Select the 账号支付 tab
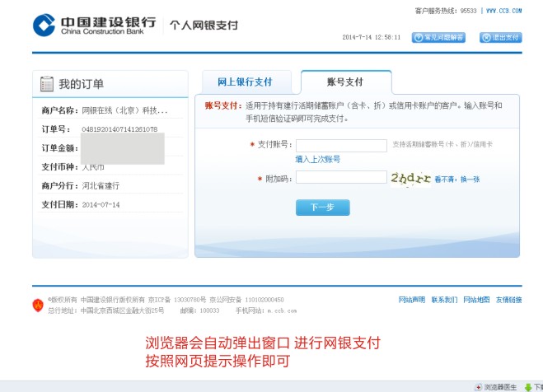This screenshot has height=392, width=543. tap(345, 82)
